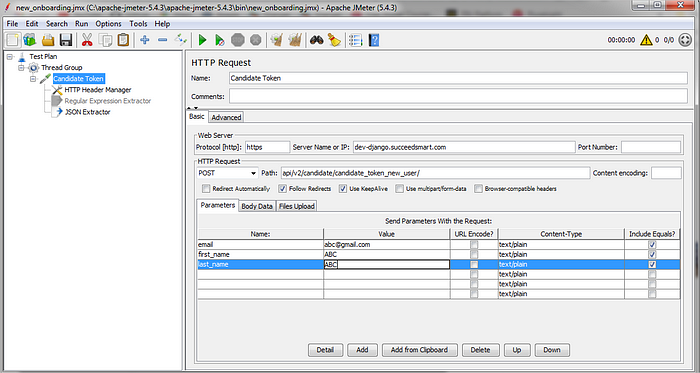Switch to the Body Data tab
The height and width of the screenshot is (373, 700).
[257, 206]
